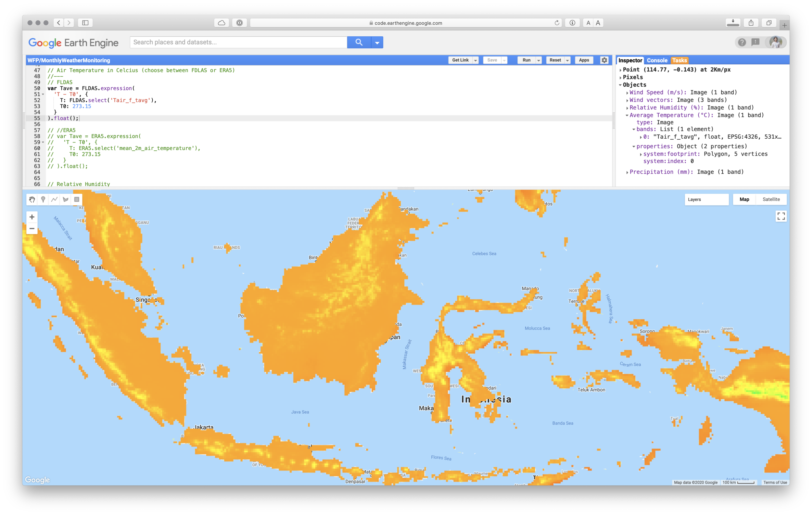Select the draw polygon shape tool
Image resolution: width=812 pixels, height=515 pixels.
click(66, 199)
